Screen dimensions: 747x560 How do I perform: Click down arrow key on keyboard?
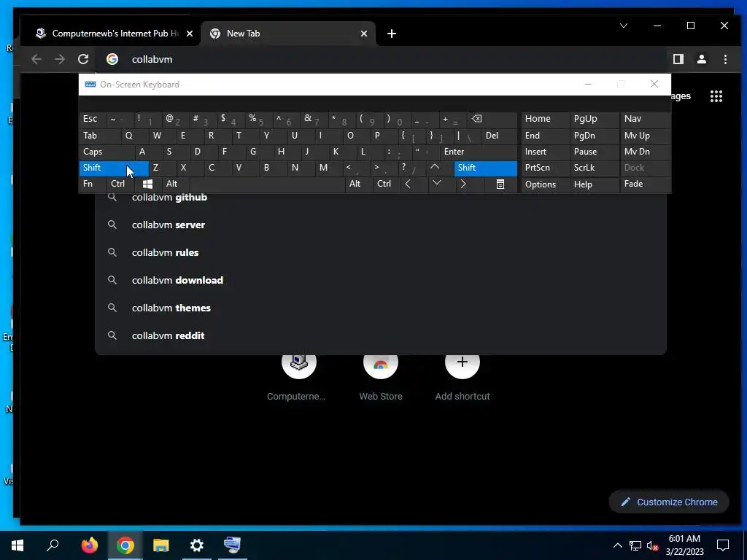click(x=436, y=183)
